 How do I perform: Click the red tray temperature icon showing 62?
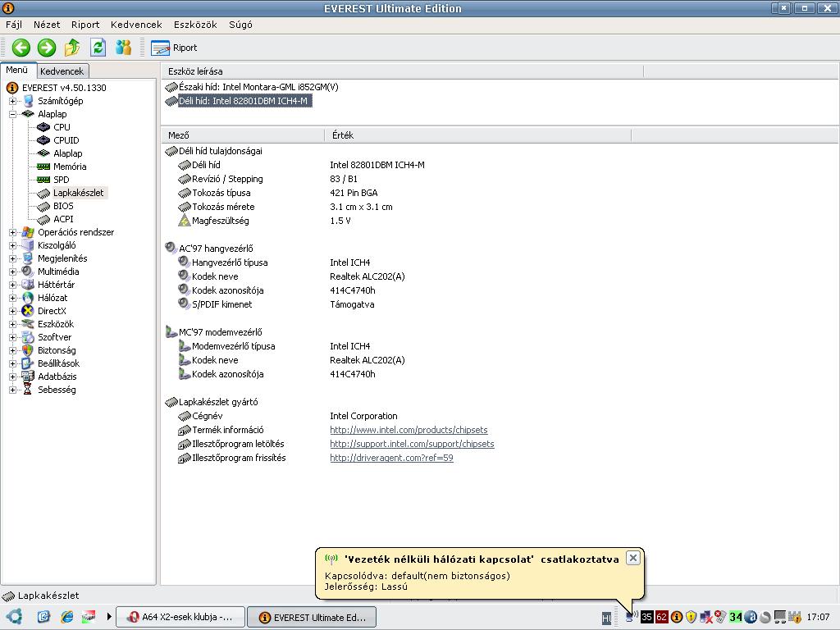tap(662, 617)
